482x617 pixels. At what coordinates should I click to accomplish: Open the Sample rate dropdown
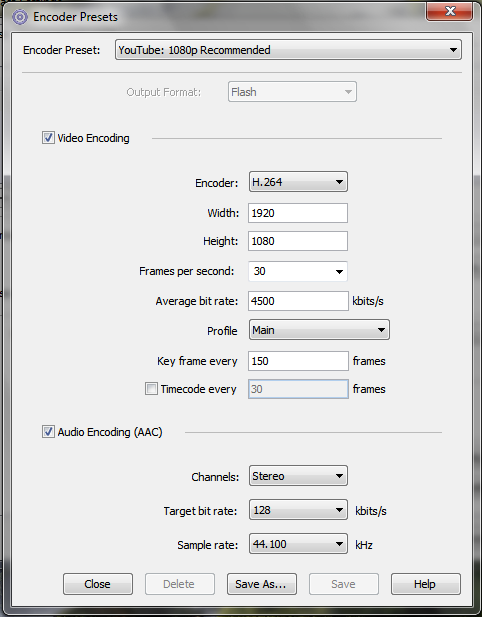[298, 544]
